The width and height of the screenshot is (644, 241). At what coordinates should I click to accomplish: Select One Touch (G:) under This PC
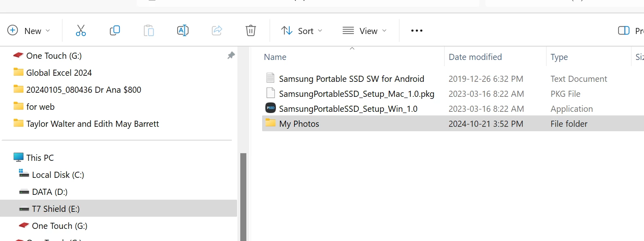59,226
